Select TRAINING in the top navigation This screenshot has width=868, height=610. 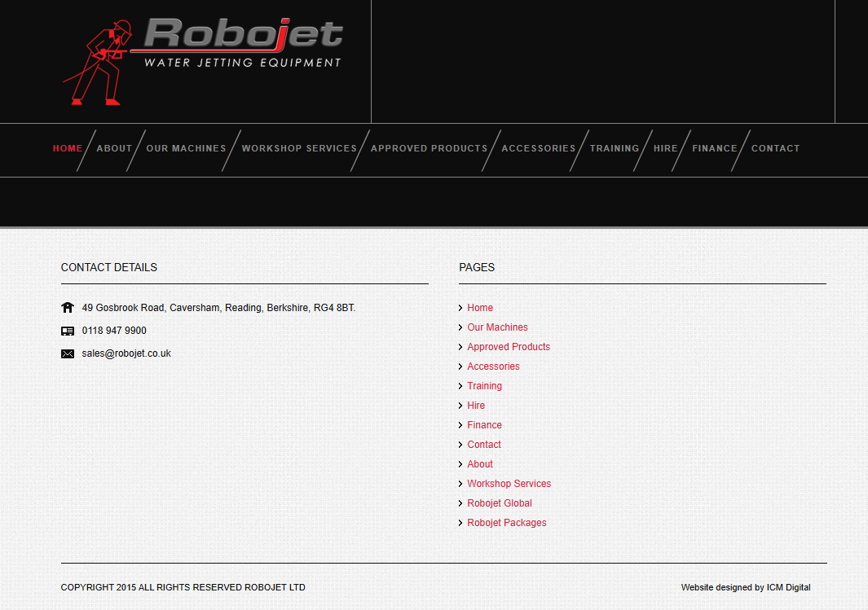pyautogui.click(x=615, y=149)
